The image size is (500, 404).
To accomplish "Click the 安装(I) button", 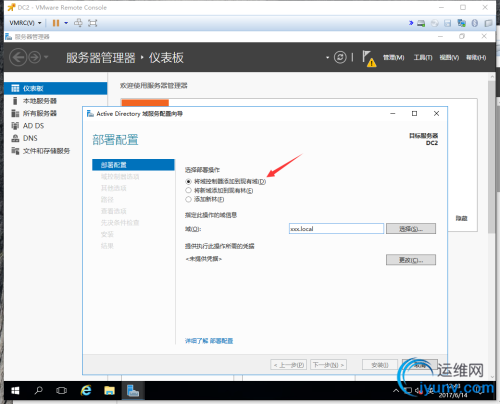I will tap(380, 365).
